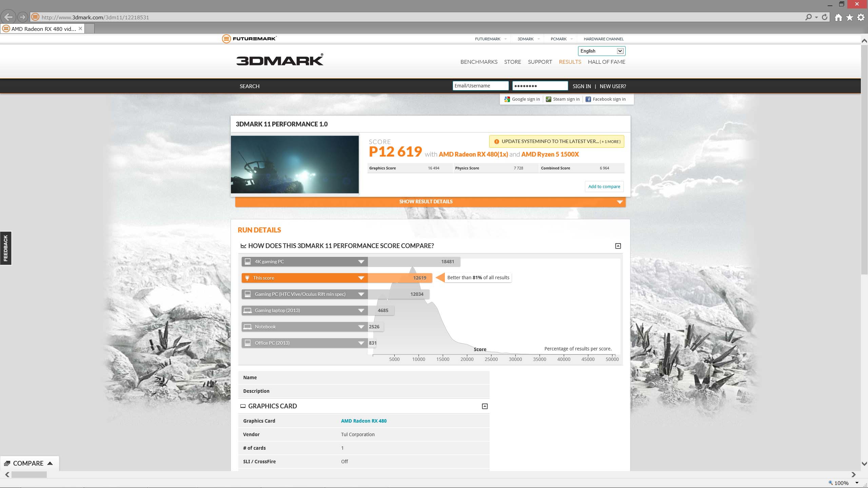
Task: Click the SIGN IN button
Action: click(x=581, y=86)
